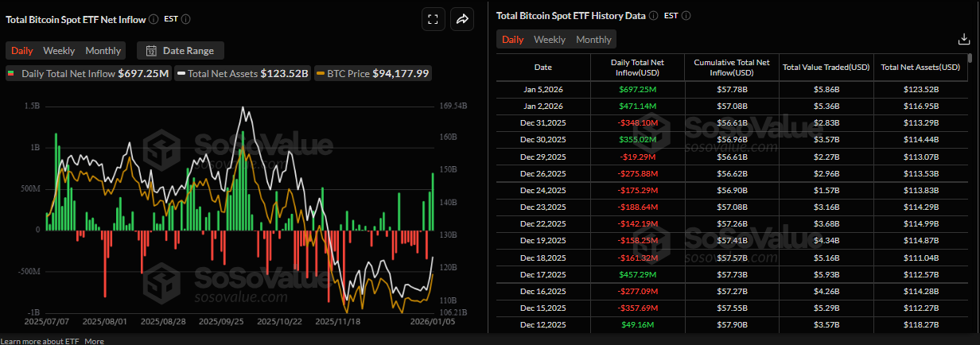
Task: Expand the net inflow chart to fullscreen
Action: click(x=433, y=20)
